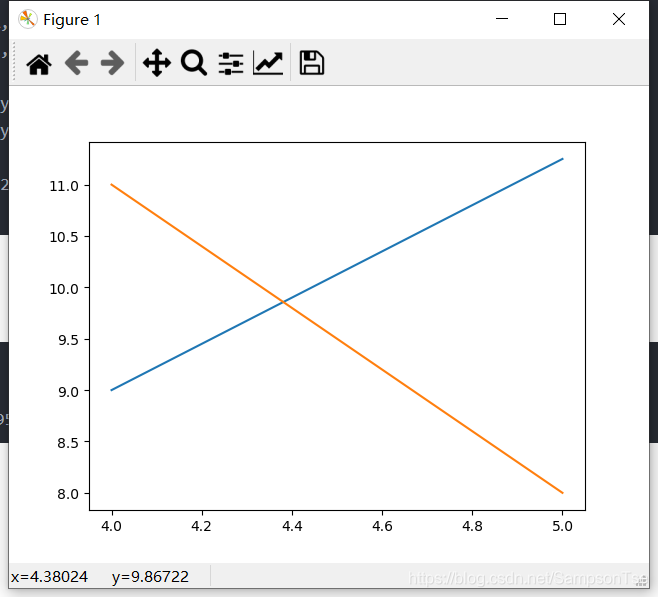
Task: Activate the Pan axes tool
Action: coord(157,63)
